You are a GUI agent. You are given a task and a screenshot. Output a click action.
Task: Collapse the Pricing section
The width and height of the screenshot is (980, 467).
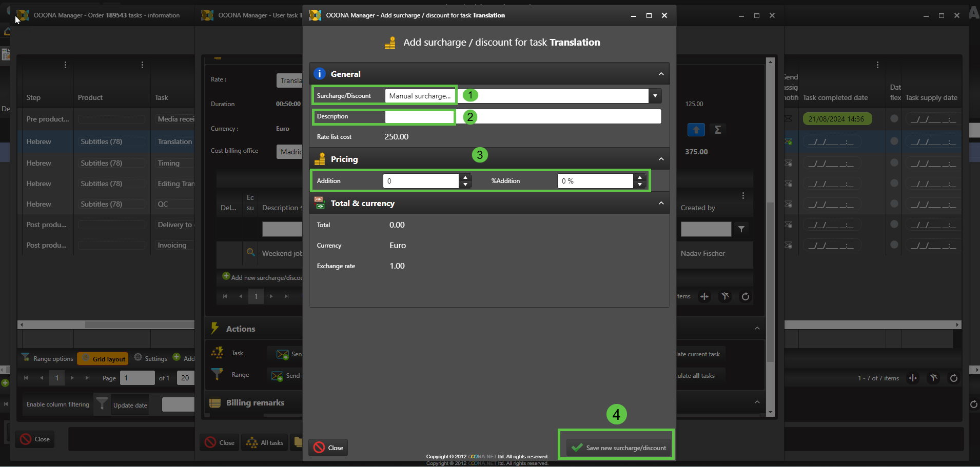[x=661, y=159]
